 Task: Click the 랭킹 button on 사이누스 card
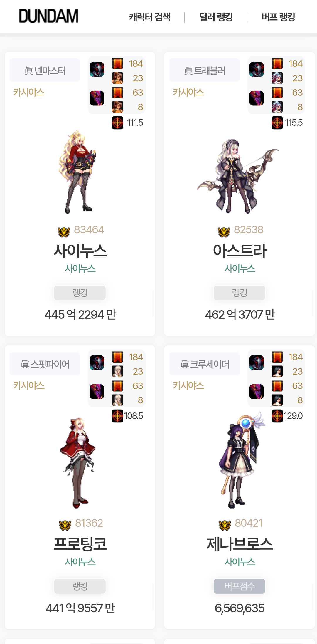(x=80, y=293)
